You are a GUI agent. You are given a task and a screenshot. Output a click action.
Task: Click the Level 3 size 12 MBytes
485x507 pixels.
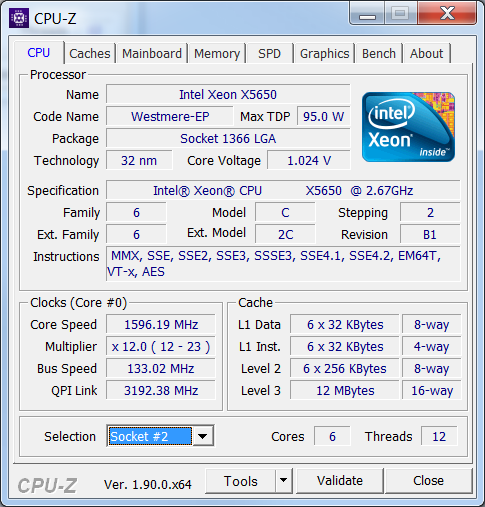[345, 390]
